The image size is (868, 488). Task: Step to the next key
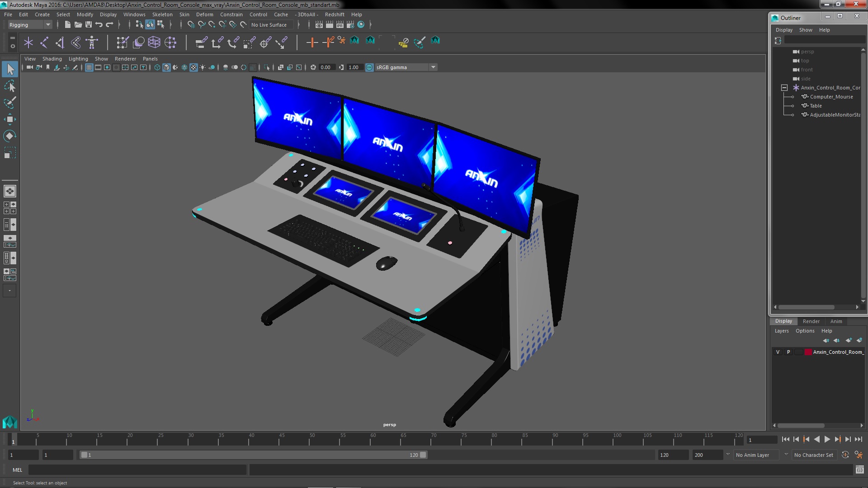[x=837, y=439]
